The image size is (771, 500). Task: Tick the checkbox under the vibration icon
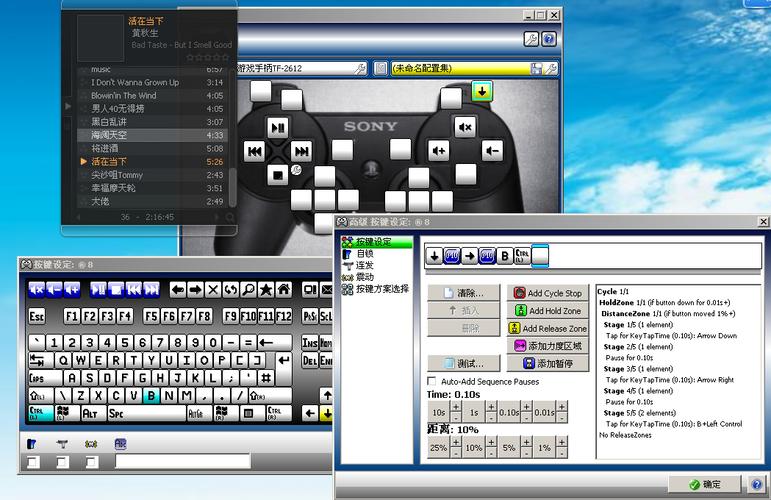click(91, 462)
